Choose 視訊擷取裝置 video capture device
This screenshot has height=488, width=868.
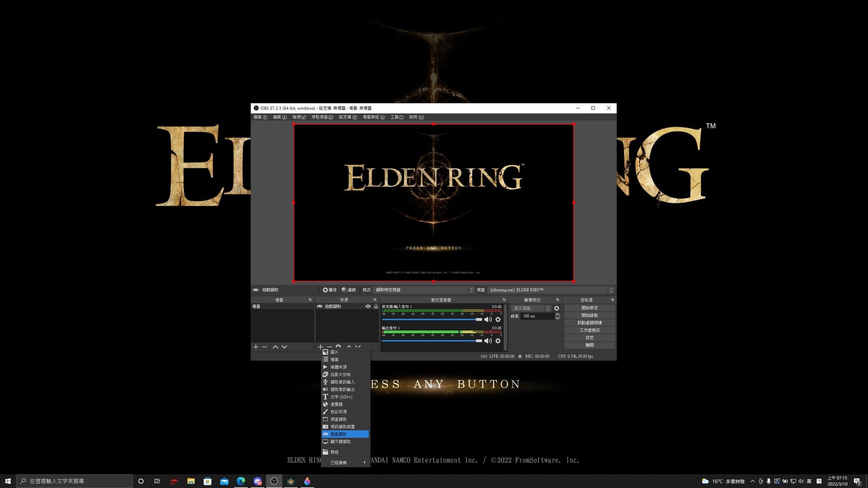[346, 427]
